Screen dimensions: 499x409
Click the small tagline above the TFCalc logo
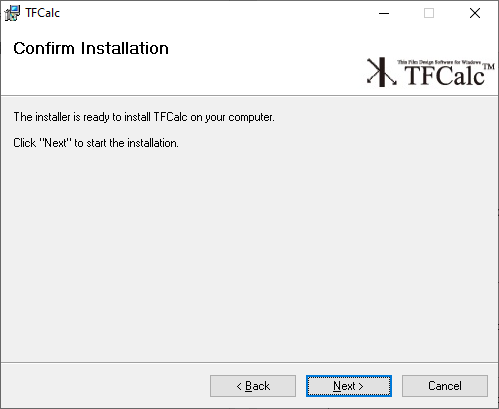tap(439, 62)
